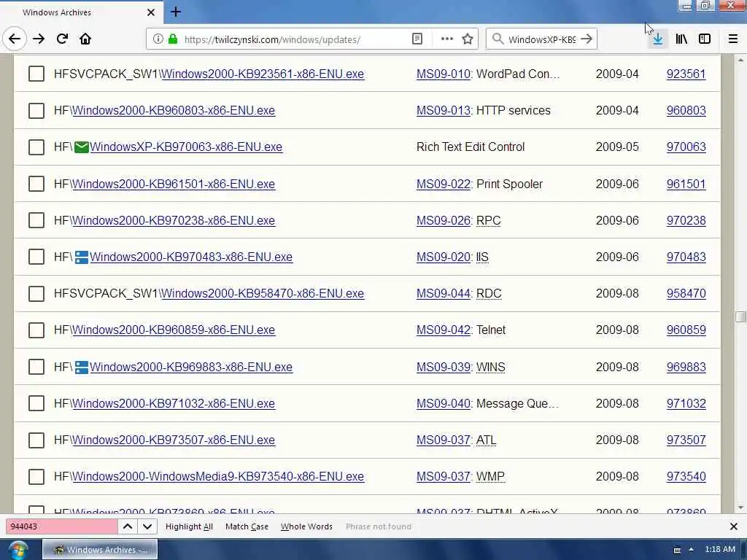
Task: Show site information icon in address bar
Action: tap(158, 39)
